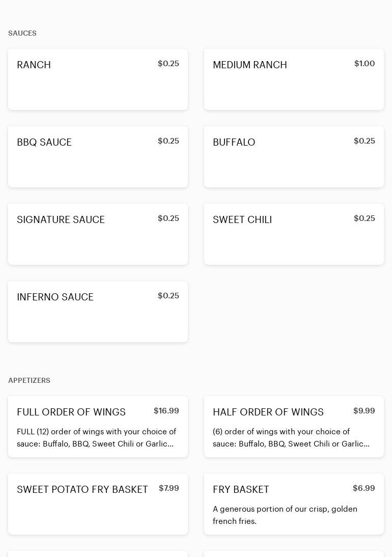Click the $16.99 full wings price
This screenshot has width=392, height=557.
[x=166, y=411]
